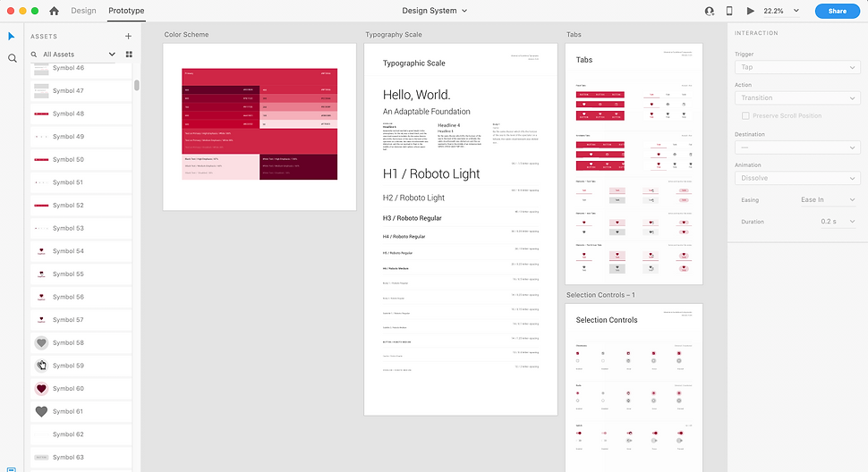Click the Share button
Viewport: 868px width, 472px height.
[x=837, y=11]
